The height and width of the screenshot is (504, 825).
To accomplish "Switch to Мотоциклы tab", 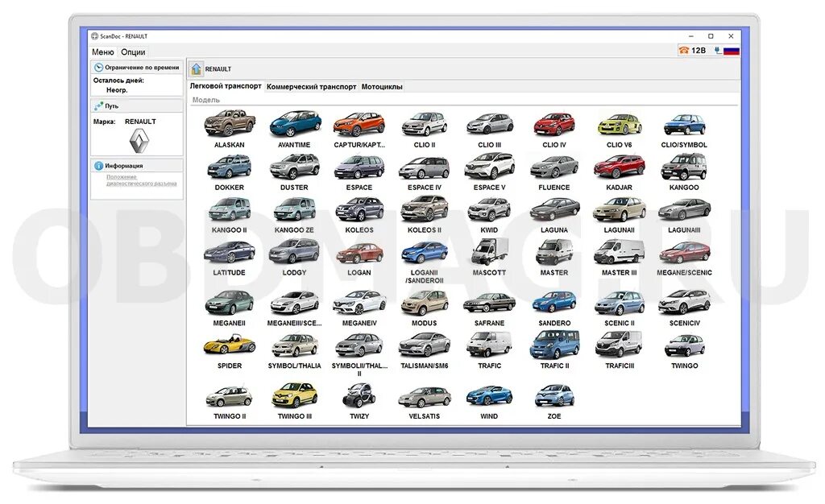I will 382,87.
